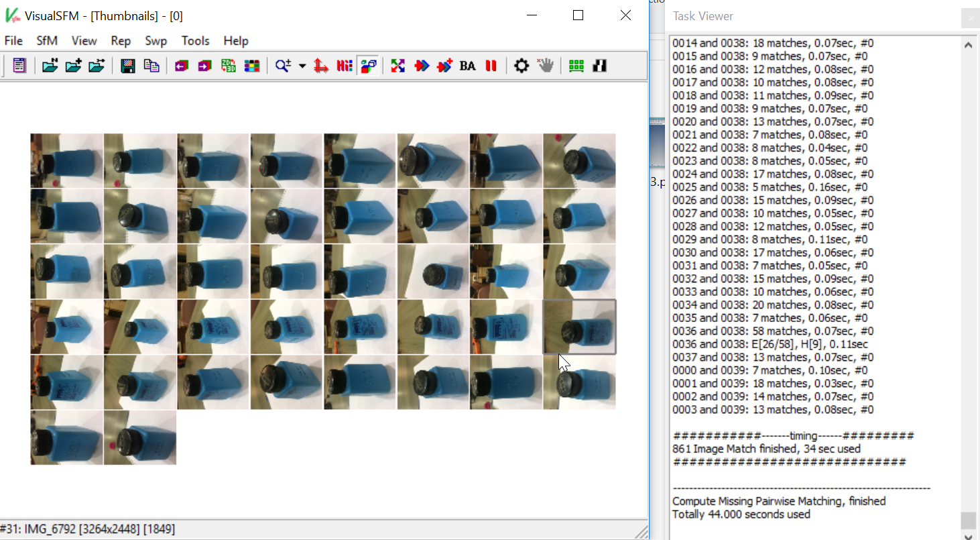The width and height of the screenshot is (980, 540).
Task: Open the Swp menu
Action: point(156,41)
